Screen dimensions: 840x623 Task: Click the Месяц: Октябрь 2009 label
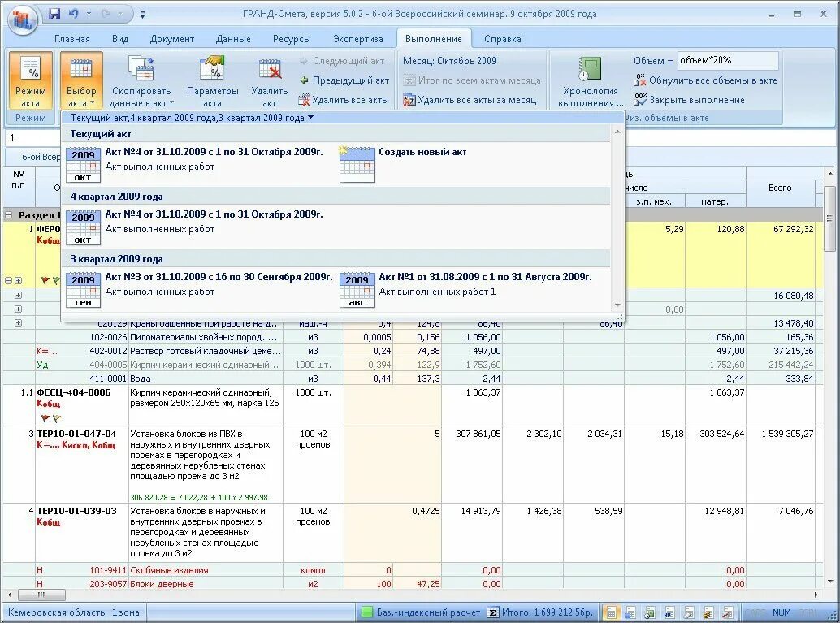click(x=449, y=61)
